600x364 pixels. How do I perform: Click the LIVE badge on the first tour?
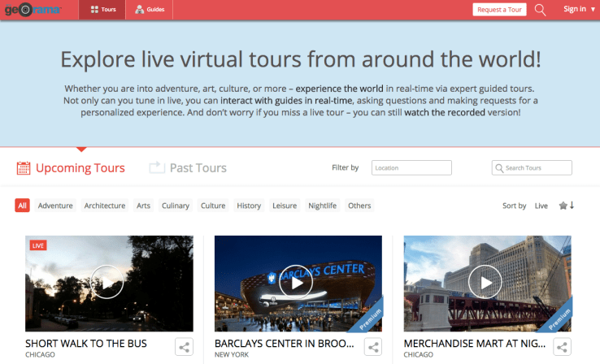tap(38, 245)
